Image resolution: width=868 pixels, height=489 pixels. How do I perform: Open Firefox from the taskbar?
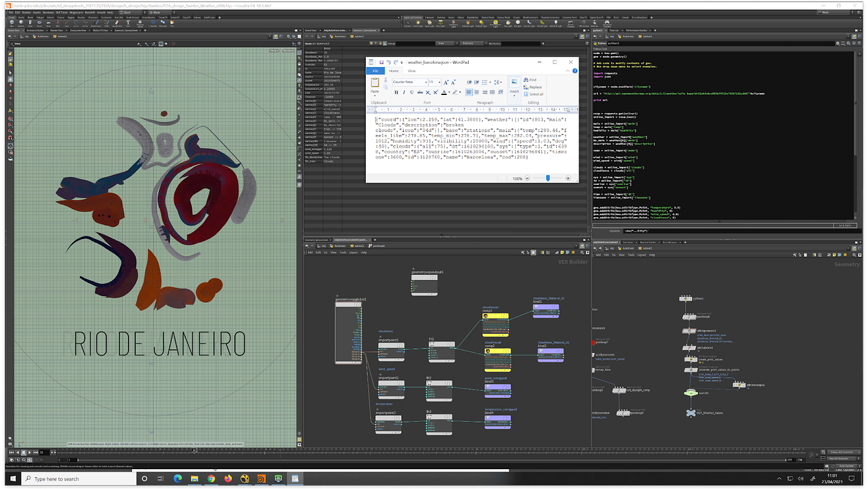coord(228,478)
